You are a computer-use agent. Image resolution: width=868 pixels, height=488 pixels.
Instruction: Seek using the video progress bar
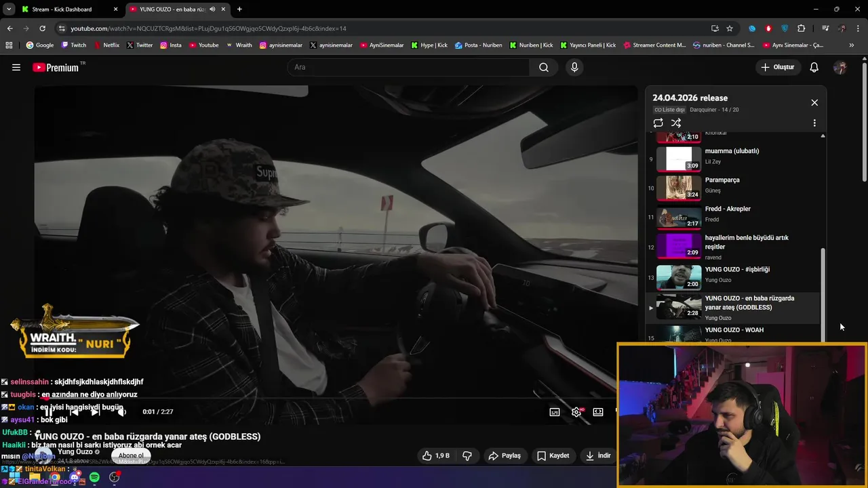point(336,398)
